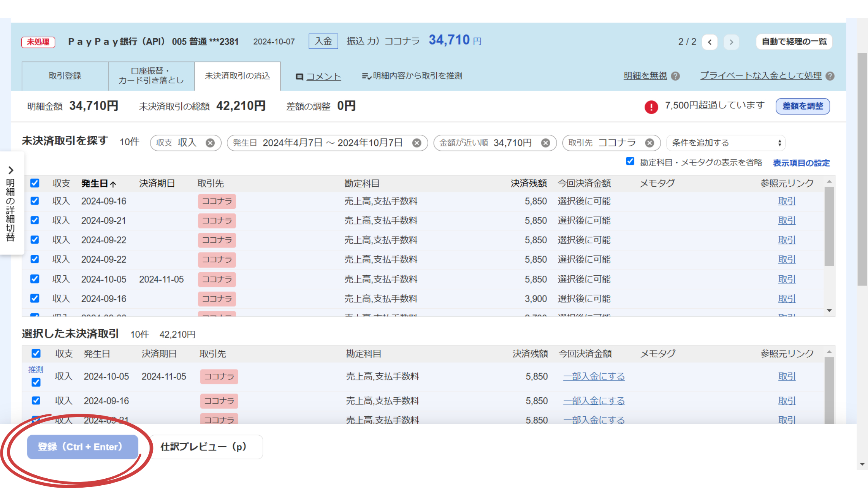
Task: Remove the 取引先 ココナラ filter chip
Action: (649, 143)
